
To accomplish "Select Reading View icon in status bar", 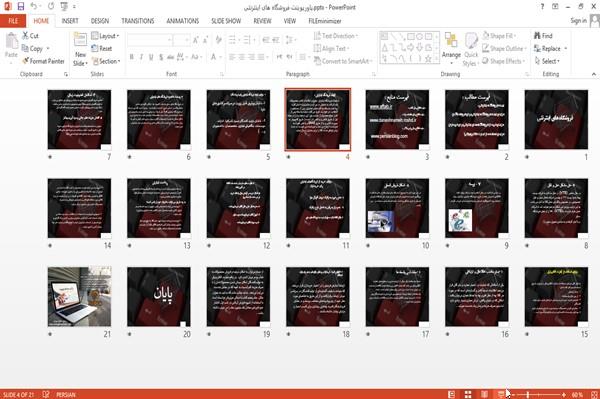I will pos(484,394).
